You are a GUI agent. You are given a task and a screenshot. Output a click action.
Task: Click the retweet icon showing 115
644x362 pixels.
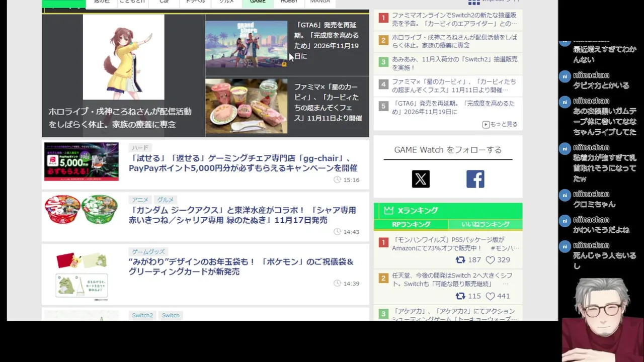pos(460,296)
